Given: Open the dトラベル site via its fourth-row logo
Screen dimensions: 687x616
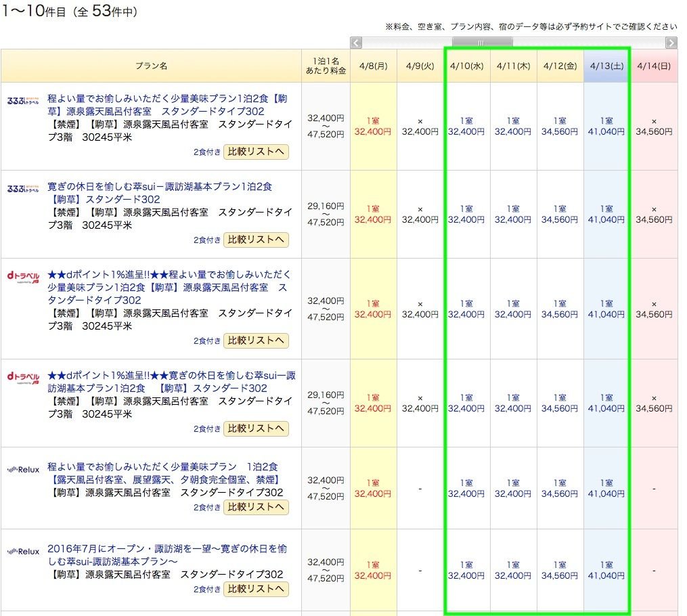Looking at the screenshot, I should coord(22,376).
